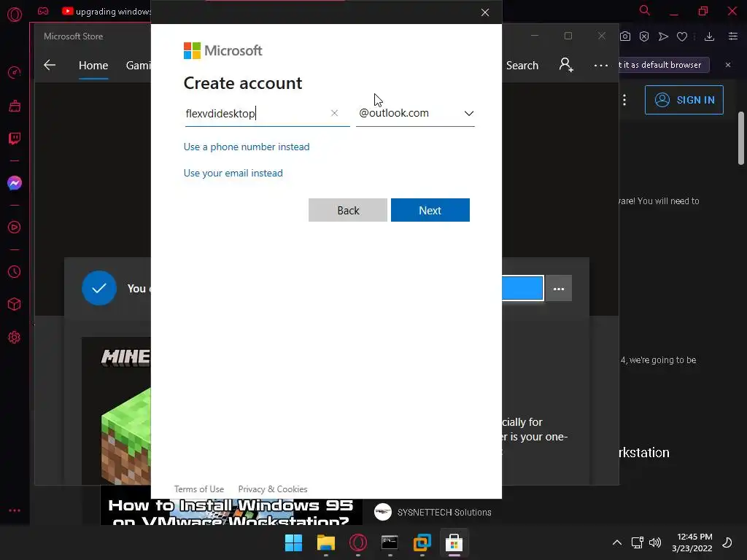The width and height of the screenshot is (747, 560).
Task: Open SYSNETTECH Solutions channel name
Action: [x=444, y=513]
